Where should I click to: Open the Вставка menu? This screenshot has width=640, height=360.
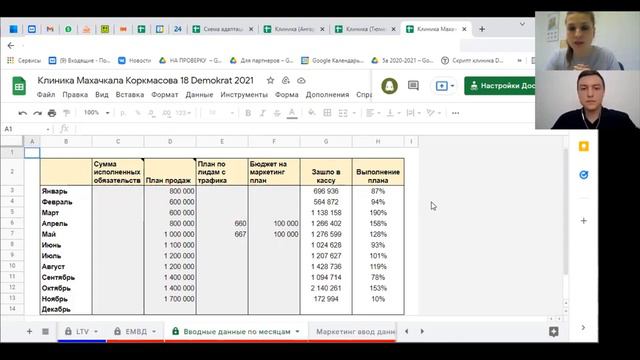(x=130, y=95)
